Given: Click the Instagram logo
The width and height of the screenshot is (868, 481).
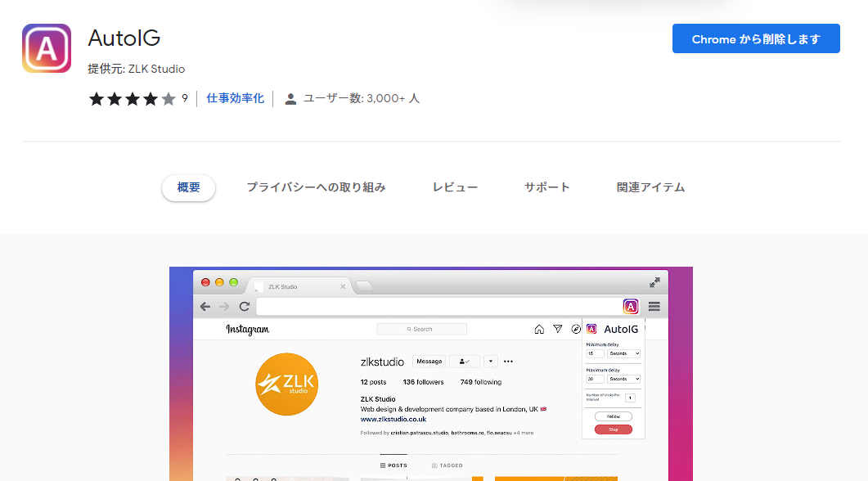Looking at the screenshot, I should click(247, 330).
